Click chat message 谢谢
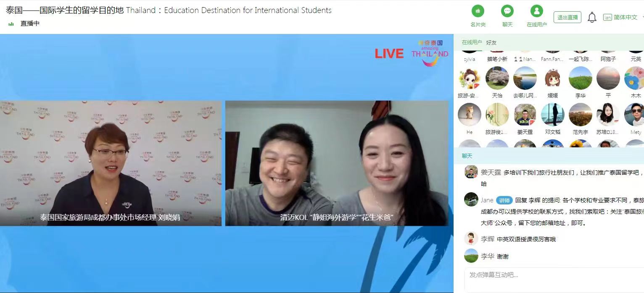644x293 pixels. [x=503, y=256]
